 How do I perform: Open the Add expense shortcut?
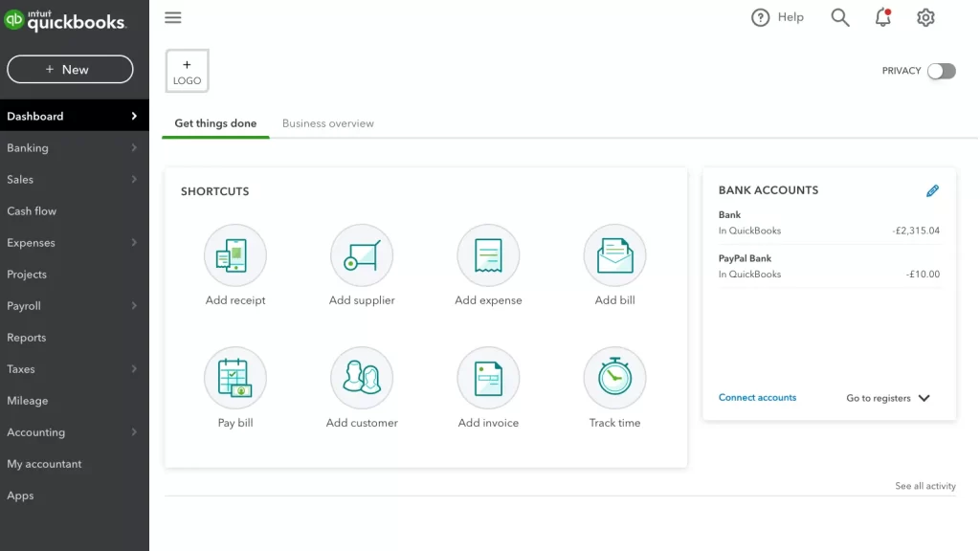[488, 254]
